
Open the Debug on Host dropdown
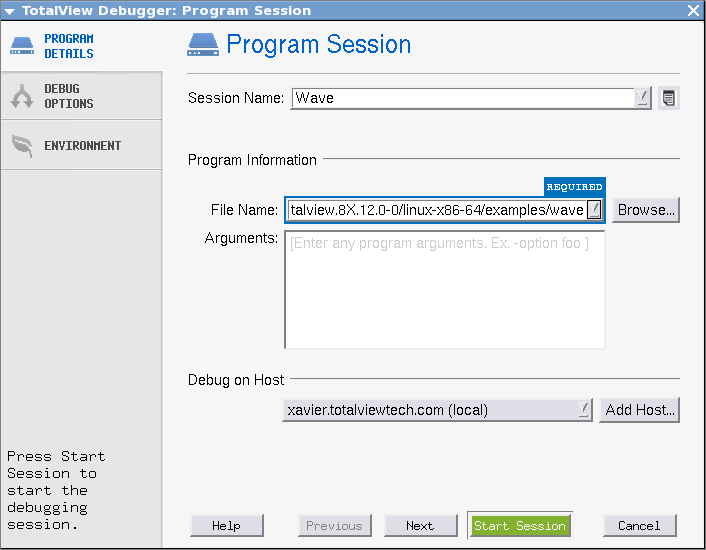click(583, 410)
